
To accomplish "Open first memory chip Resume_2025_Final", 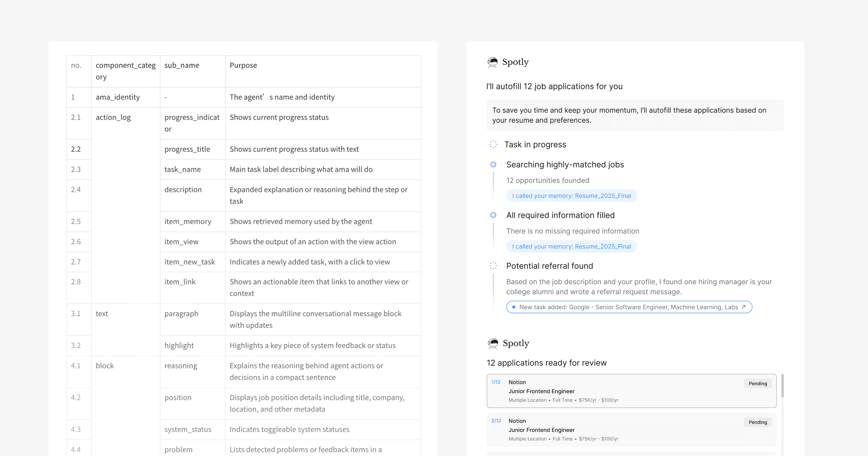I will [571, 196].
